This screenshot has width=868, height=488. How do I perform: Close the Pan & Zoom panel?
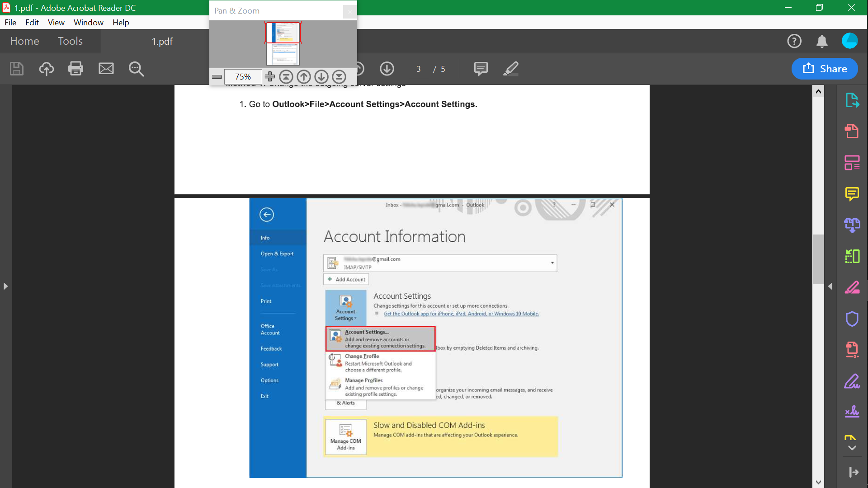[349, 11]
